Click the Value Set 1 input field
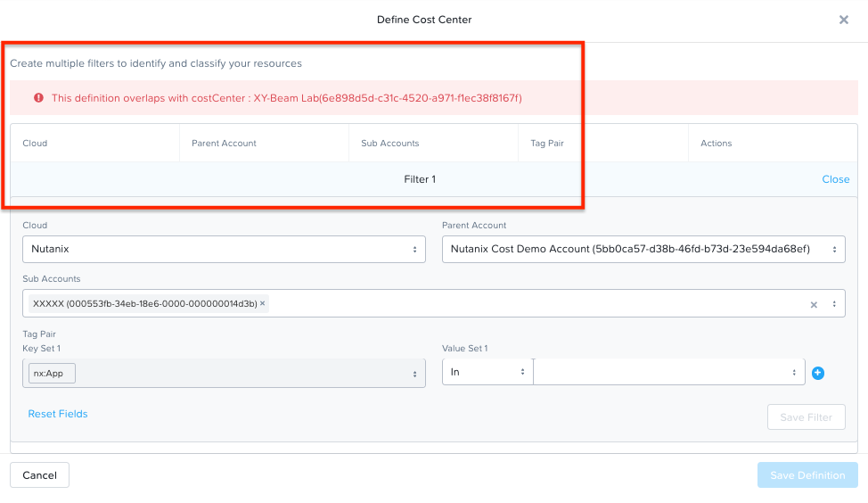 (668, 372)
